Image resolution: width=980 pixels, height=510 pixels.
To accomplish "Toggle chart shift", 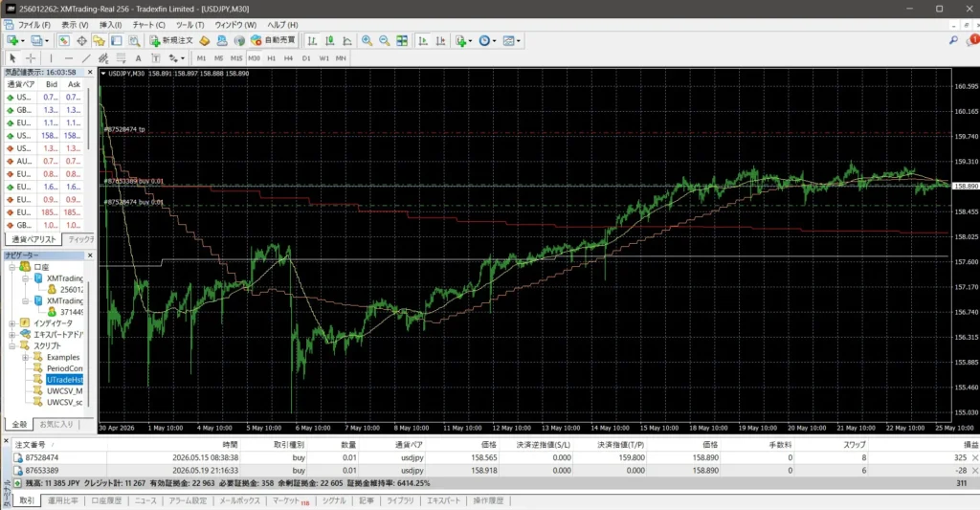I will 440,40.
